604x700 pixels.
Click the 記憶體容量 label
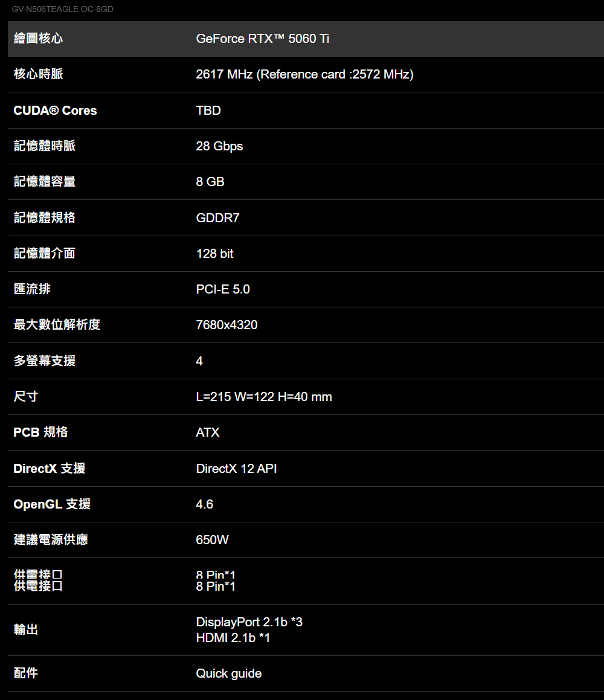[45, 182]
